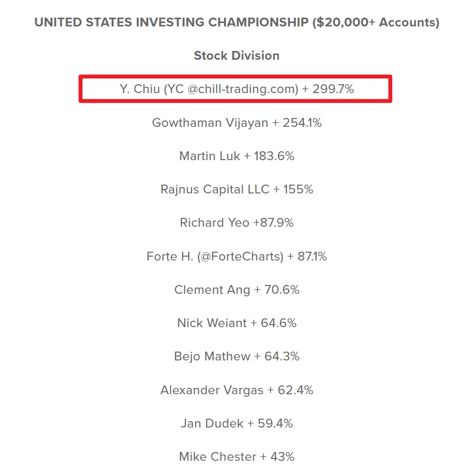
Task: Click the @chill-trading.com text
Action: [x=242, y=89]
